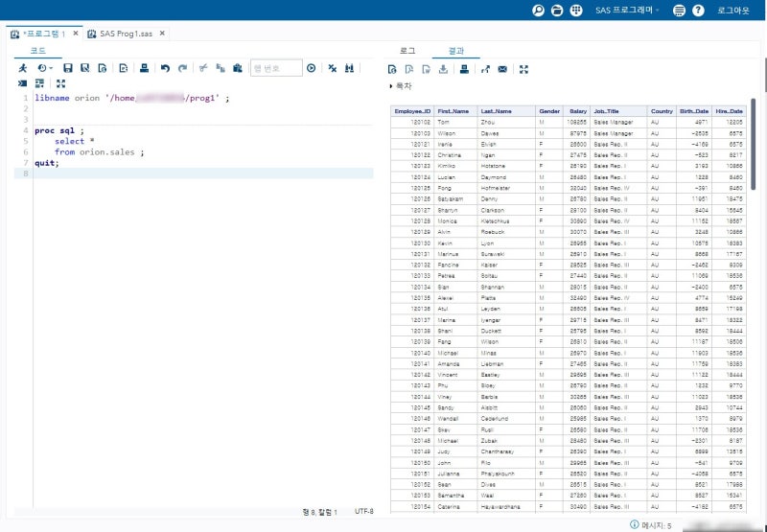Download the results with download icon
The width and height of the screenshot is (767, 532).
coord(443,69)
